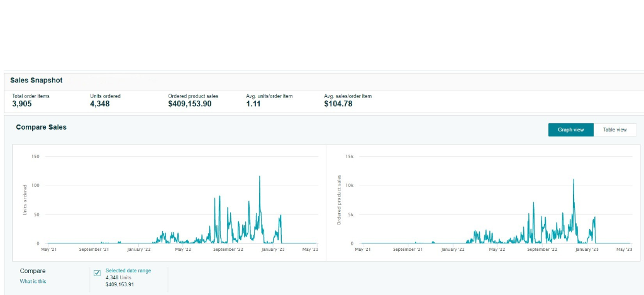Viewport: 644px width, 295px height.
Task: Click the 15k gridline label on sales chart
Action: tap(350, 156)
